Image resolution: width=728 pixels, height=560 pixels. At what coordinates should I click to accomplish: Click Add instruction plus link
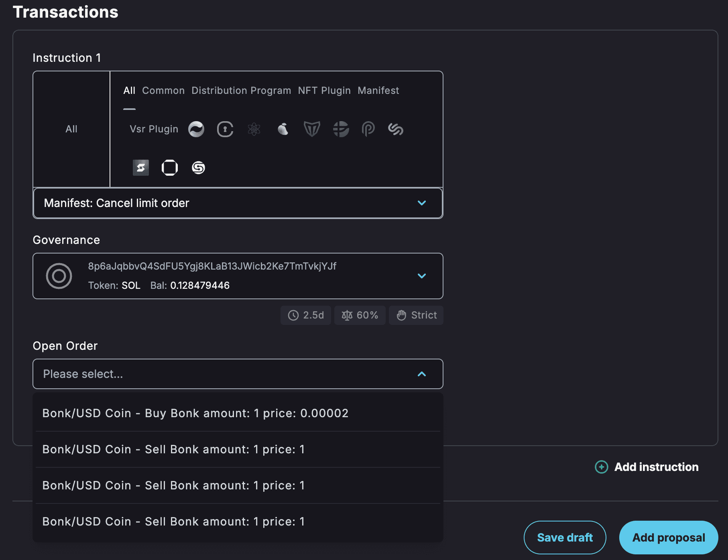pyautogui.click(x=647, y=467)
